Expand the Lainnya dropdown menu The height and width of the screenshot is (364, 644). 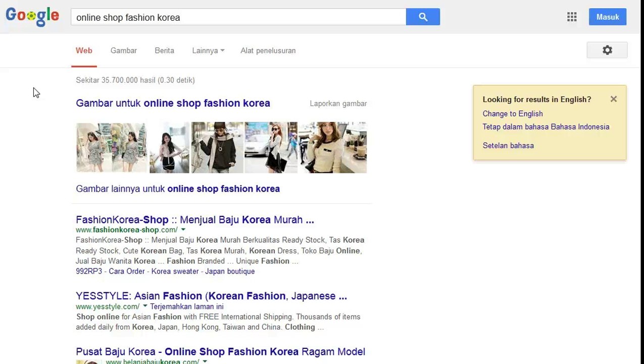[x=208, y=51]
